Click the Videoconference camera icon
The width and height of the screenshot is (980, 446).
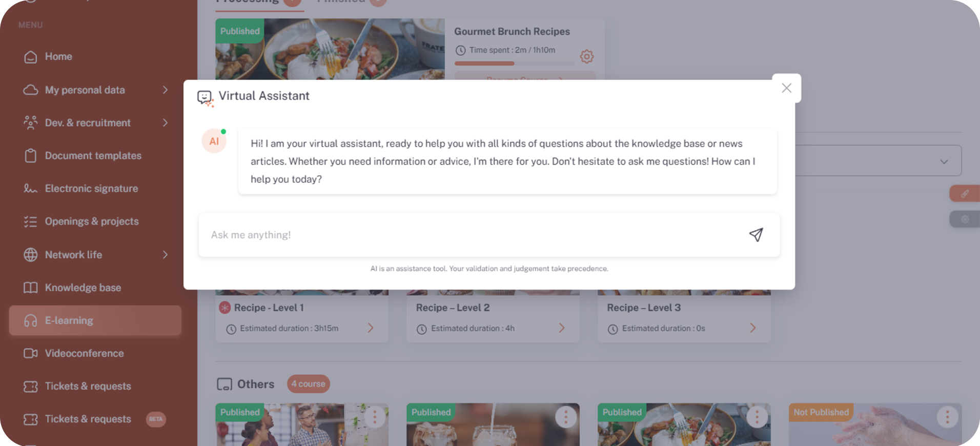coord(31,353)
